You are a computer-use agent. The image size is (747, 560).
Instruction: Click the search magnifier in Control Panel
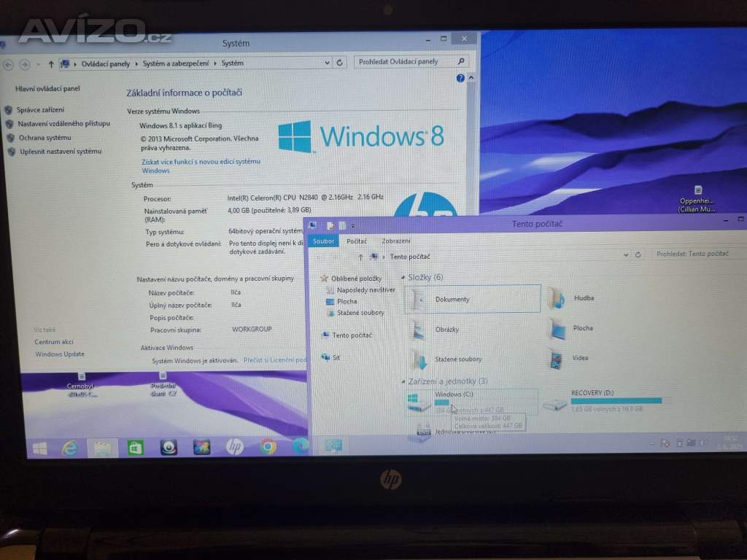coord(461,61)
